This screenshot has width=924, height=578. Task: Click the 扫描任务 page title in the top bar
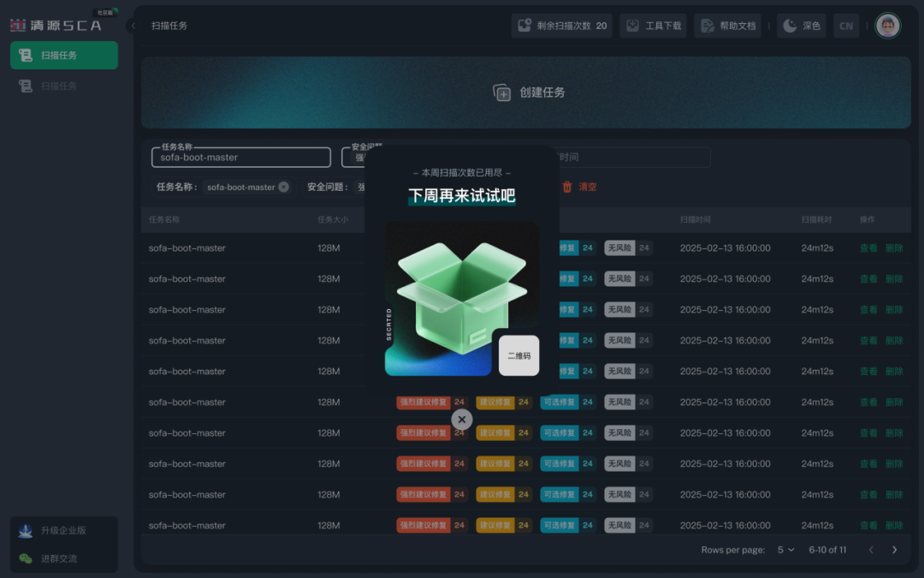point(169,26)
